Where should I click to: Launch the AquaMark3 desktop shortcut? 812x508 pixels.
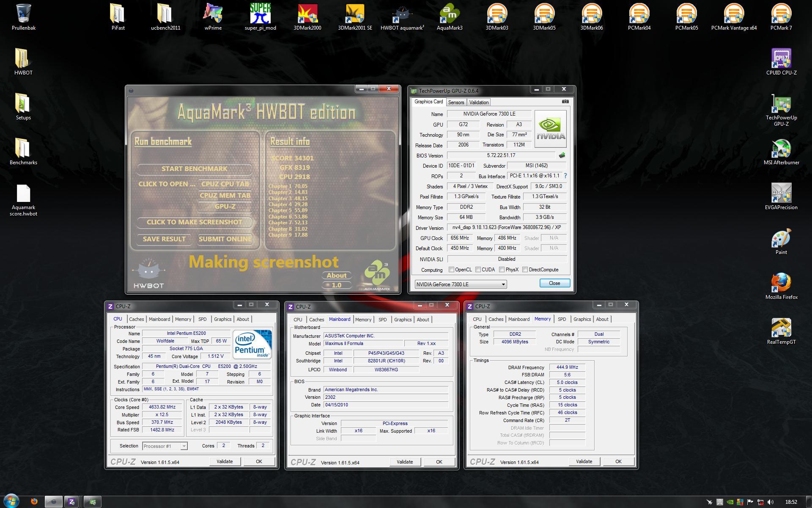(450, 17)
